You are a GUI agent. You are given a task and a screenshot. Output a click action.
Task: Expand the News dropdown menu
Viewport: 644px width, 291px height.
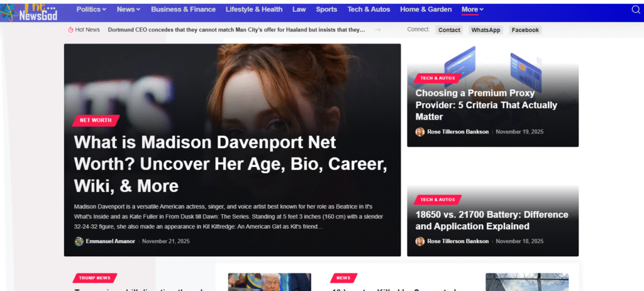click(128, 9)
